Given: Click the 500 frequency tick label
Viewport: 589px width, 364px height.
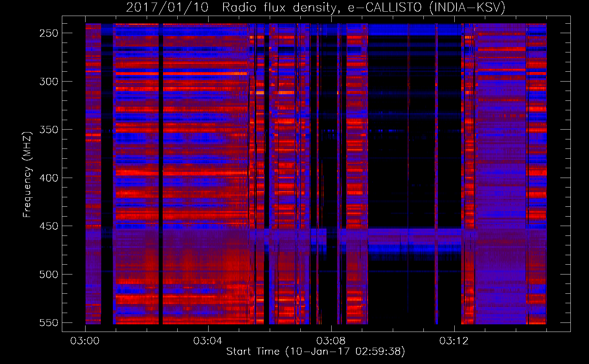Looking at the screenshot, I should [x=49, y=274].
